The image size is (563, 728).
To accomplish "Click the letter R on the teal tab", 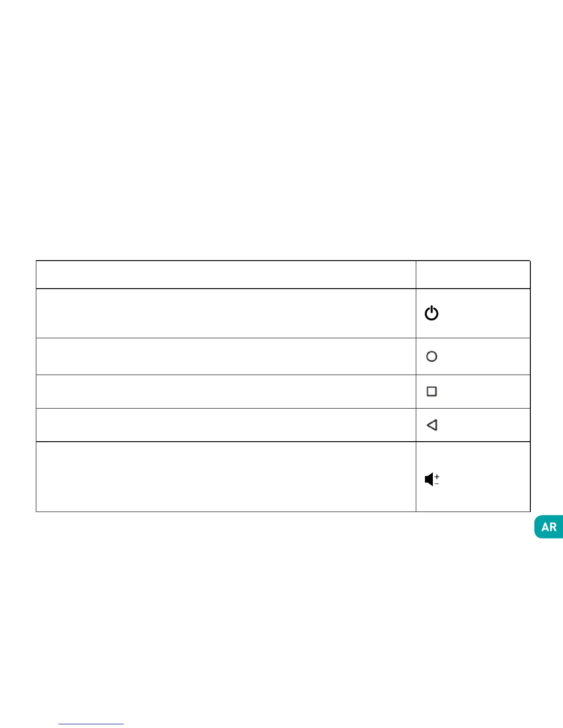I will click(553, 527).
